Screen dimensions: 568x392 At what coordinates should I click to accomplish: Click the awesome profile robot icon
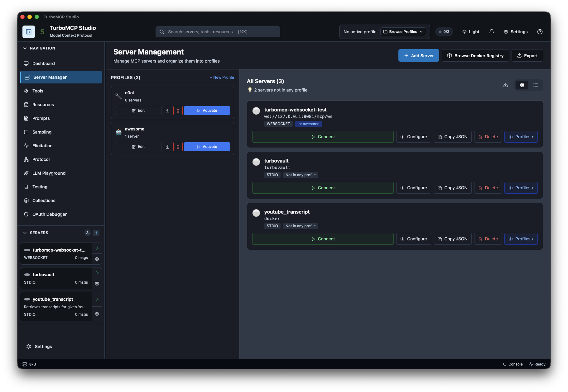point(118,132)
